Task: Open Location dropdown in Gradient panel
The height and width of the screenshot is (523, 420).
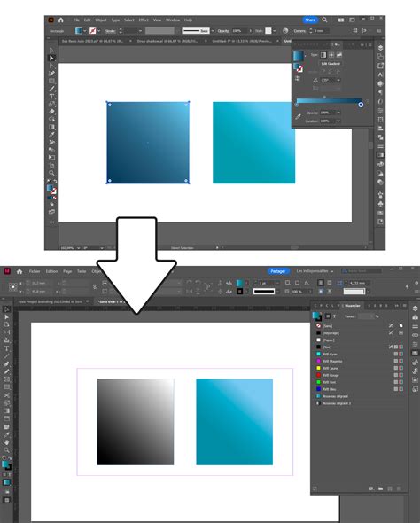Action: point(338,121)
